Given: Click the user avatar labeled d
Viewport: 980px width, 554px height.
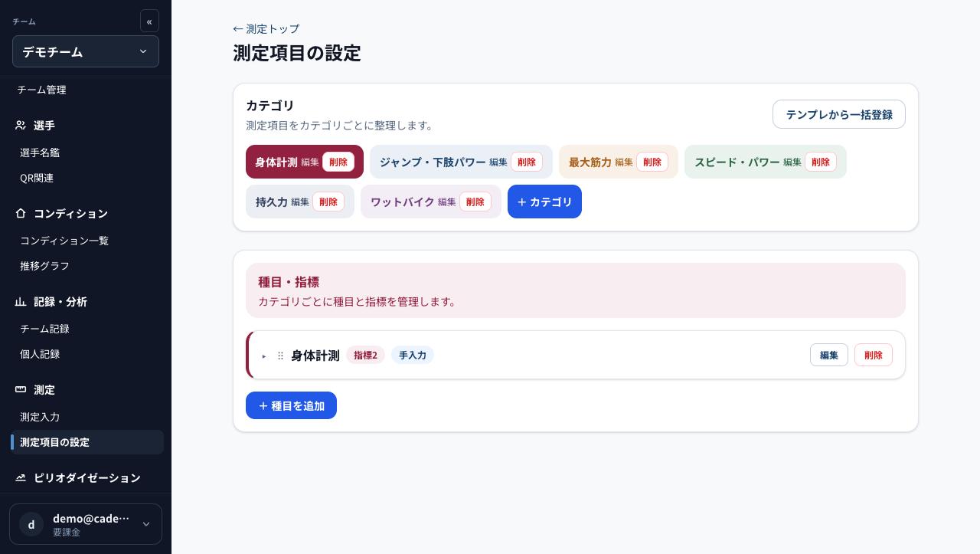Looking at the screenshot, I should coord(31,524).
